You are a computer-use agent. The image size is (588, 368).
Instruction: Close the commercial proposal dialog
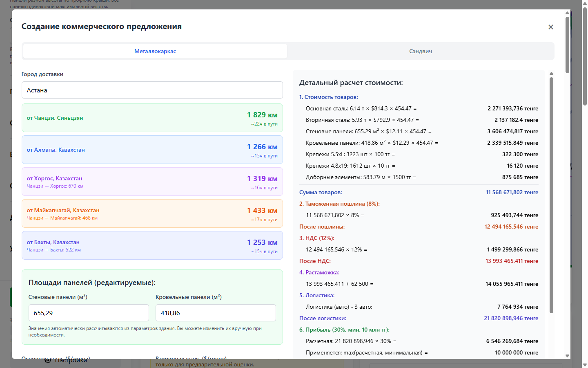(550, 27)
